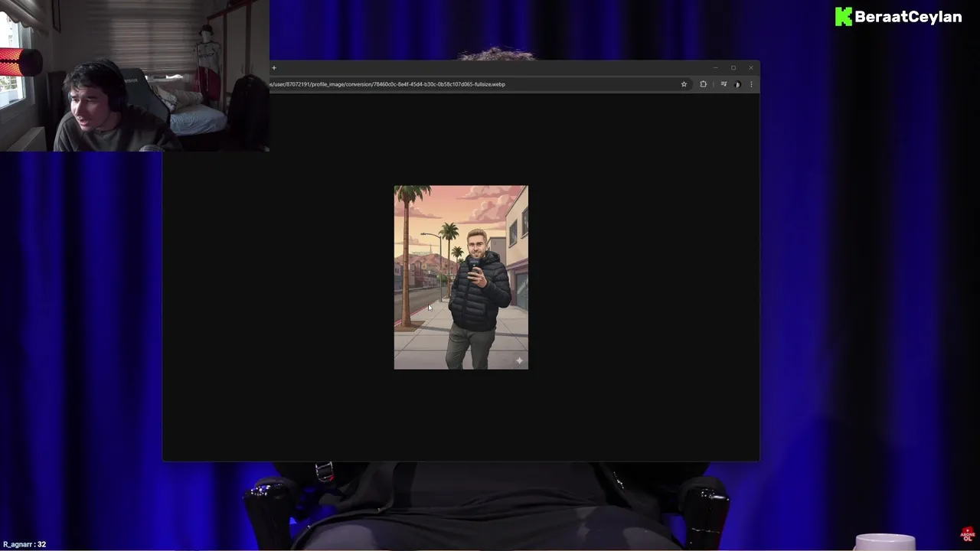980x551 pixels.
Task: Bookmark this page with the star icon
Action: [684, 84]
